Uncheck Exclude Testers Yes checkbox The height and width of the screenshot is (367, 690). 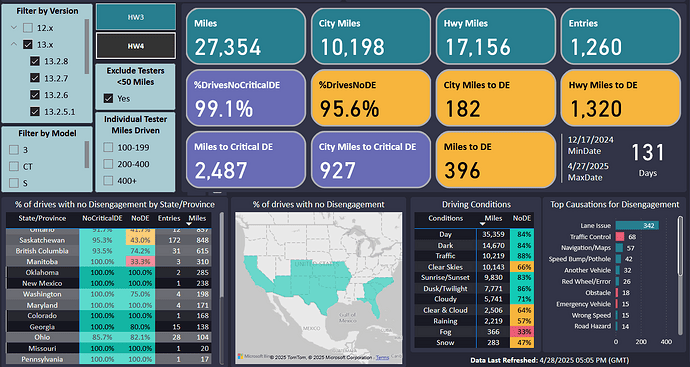108,99
